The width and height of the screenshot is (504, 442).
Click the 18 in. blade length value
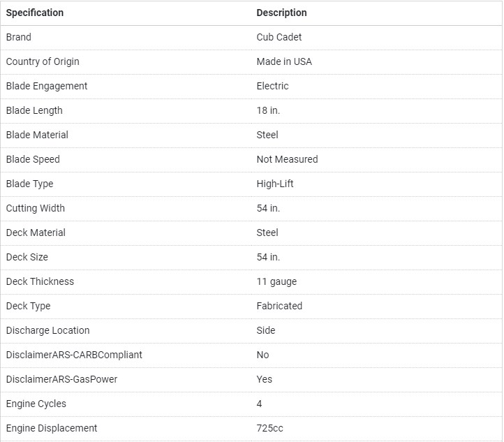(268, 110)
